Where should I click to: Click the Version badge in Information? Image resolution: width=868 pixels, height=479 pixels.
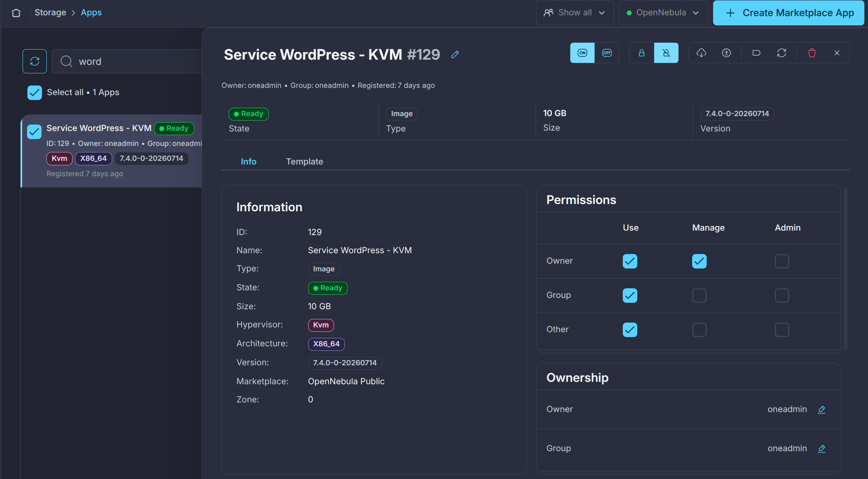(x=345, y=363)
